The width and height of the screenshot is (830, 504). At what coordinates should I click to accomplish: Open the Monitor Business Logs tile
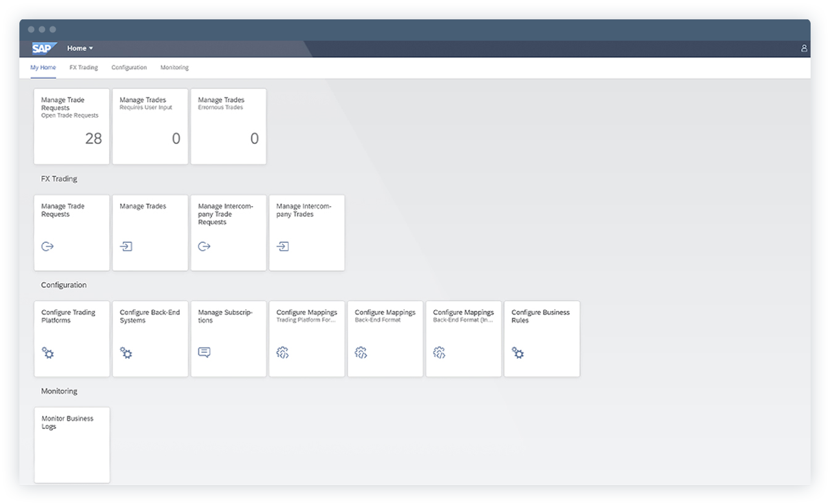(x=72, y=445)
